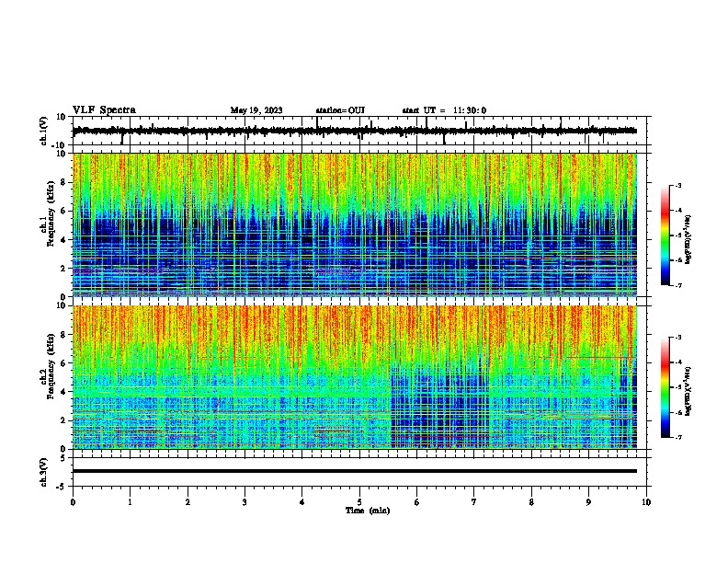Click the "5" tick on the Time axis
This screenshot has width=728, height=563.
point(359,502)
